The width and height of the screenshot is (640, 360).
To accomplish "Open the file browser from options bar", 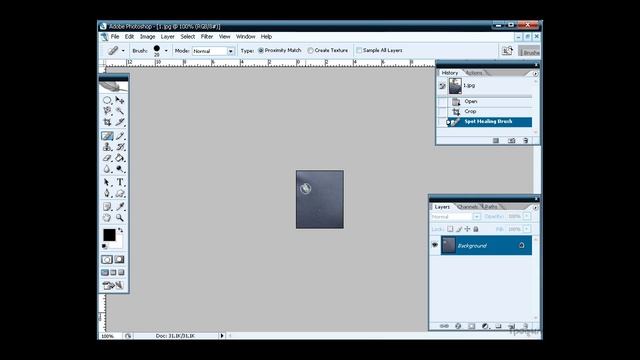I will coord(507,51).
